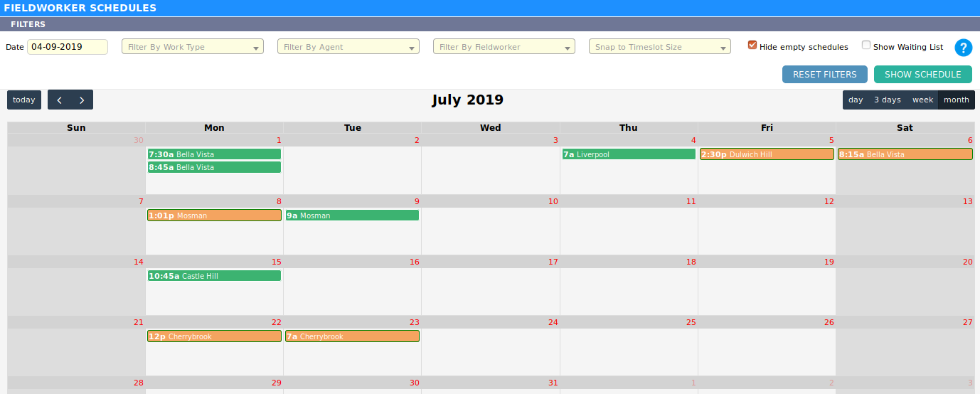This screenshot has width=980, height=394.
Task: Open Filter By Fieldworker dropdown
Action: [x=504, y=47]
